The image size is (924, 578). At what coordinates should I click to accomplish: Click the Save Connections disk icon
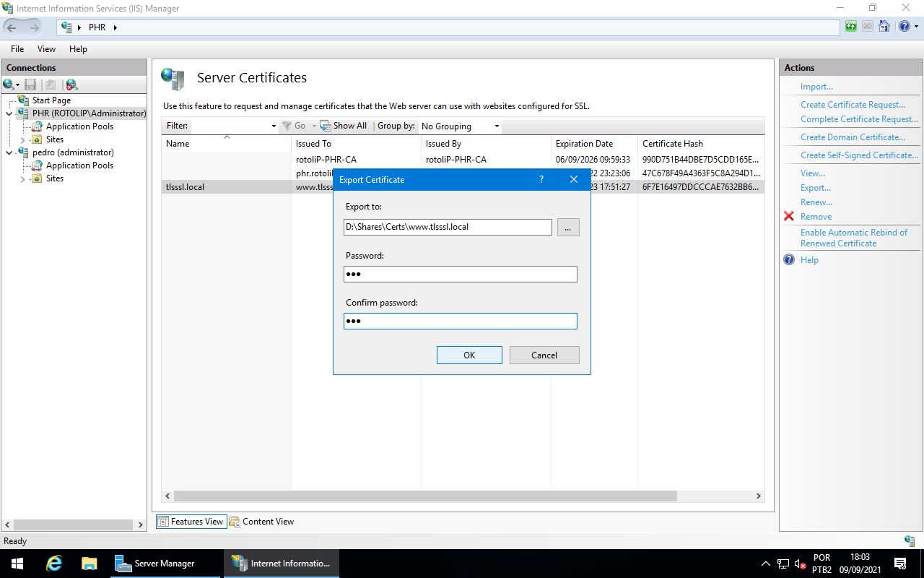(30, 85)
